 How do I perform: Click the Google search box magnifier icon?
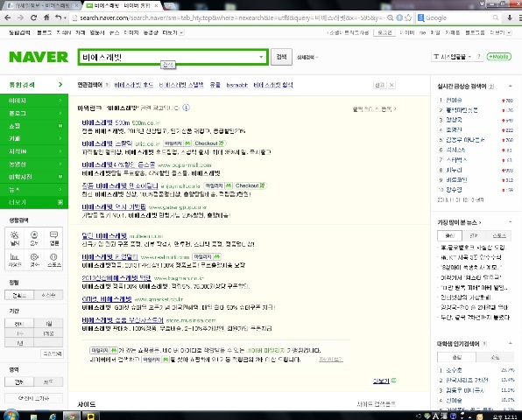click(x=496, y=18)
